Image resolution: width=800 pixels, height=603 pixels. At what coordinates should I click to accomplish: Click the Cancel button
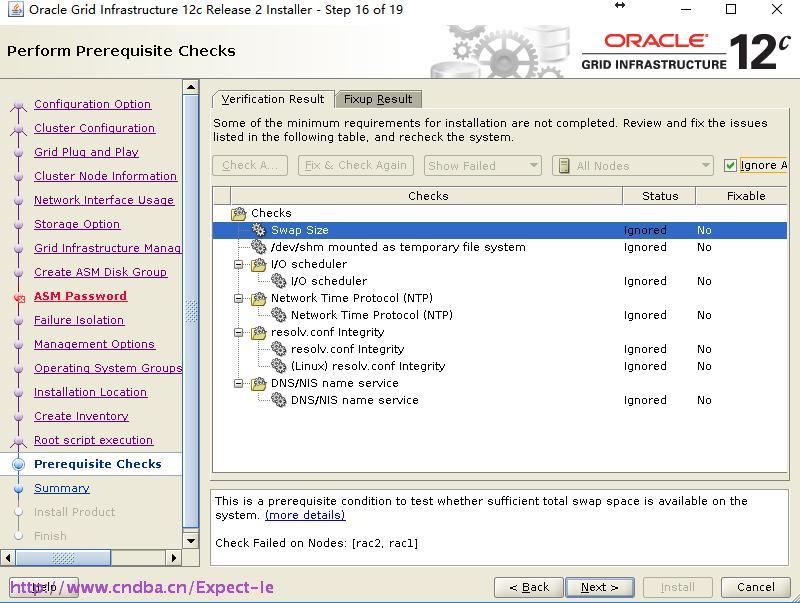point(756,587)
